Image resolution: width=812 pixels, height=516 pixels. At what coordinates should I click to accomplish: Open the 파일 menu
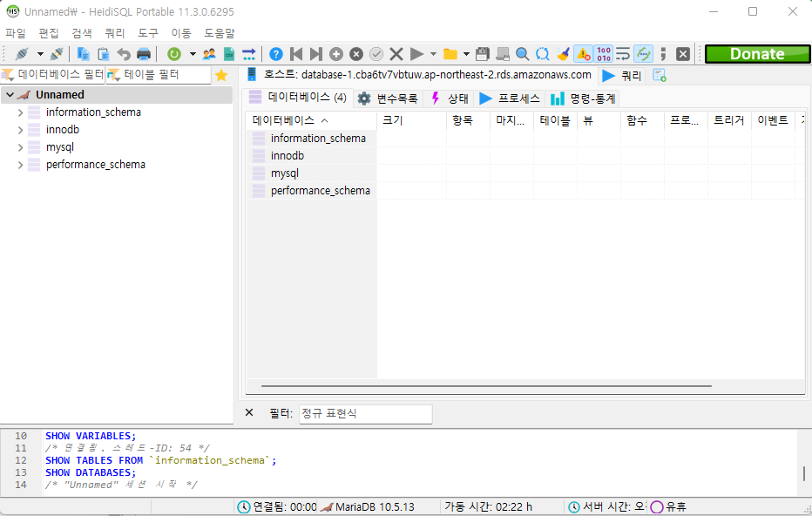click(16, 33)
